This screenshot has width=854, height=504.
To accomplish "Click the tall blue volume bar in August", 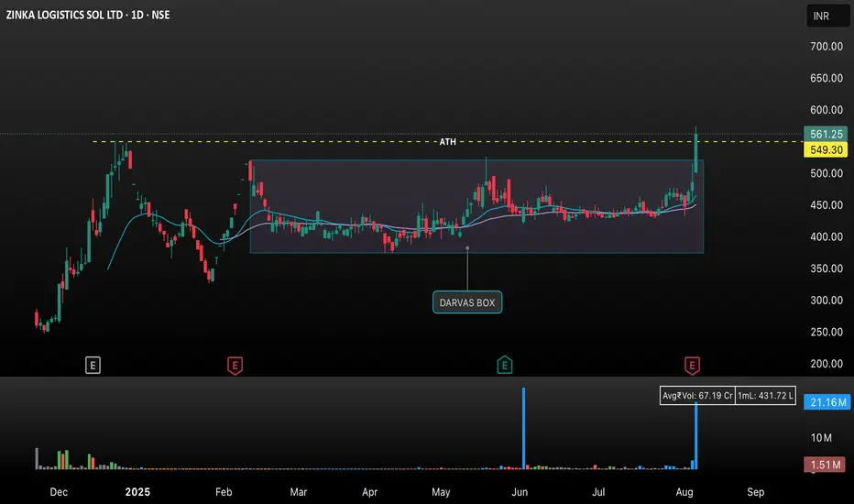I will point(696,435).
